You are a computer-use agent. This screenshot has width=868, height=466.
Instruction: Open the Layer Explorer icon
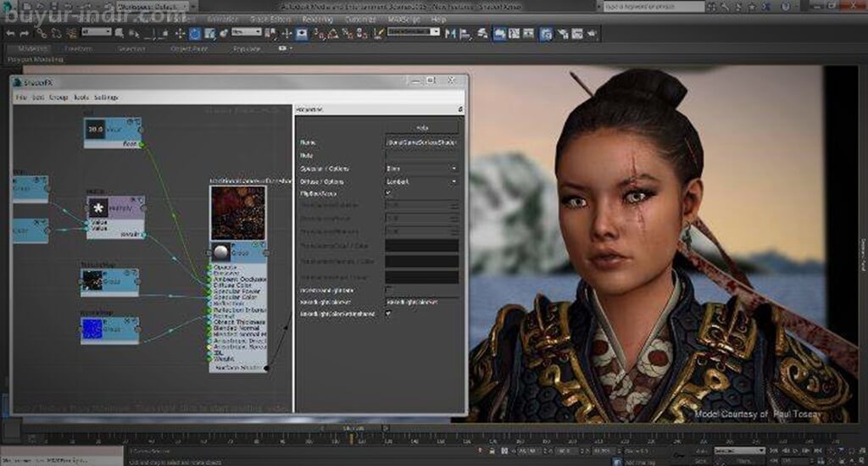click(x=482, y=34)
